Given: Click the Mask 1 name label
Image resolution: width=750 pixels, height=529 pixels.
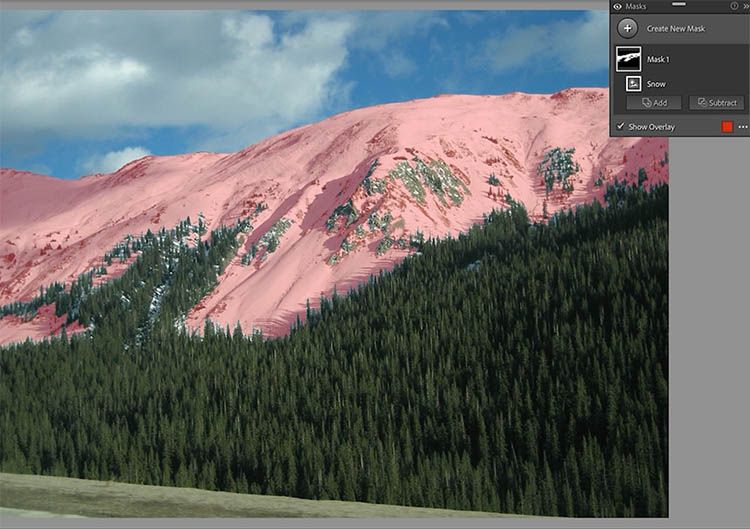Looking at the screenshot, I should [x=659, y=59].
